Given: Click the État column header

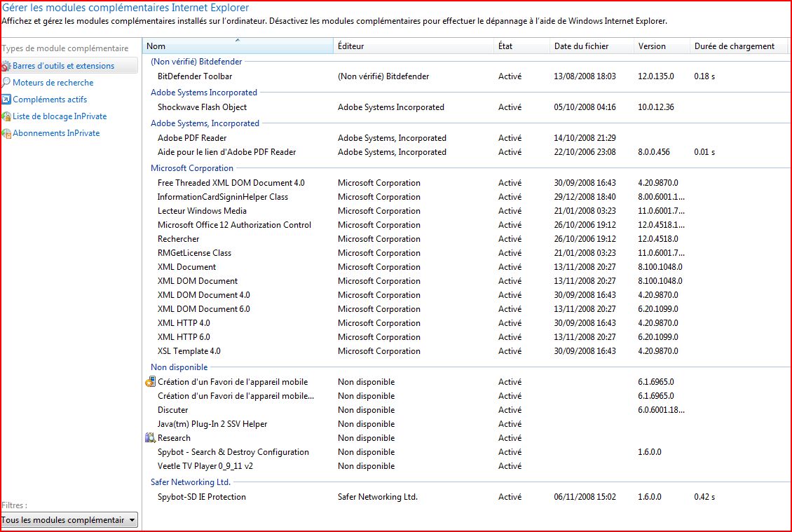Looking at the screenshot, I should point(521,46).
